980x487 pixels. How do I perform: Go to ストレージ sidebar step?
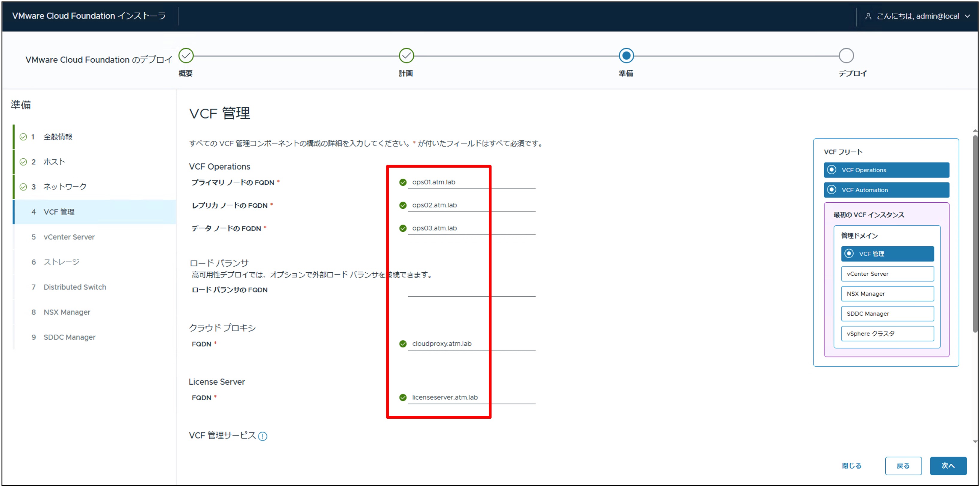(x=94, y=262)
